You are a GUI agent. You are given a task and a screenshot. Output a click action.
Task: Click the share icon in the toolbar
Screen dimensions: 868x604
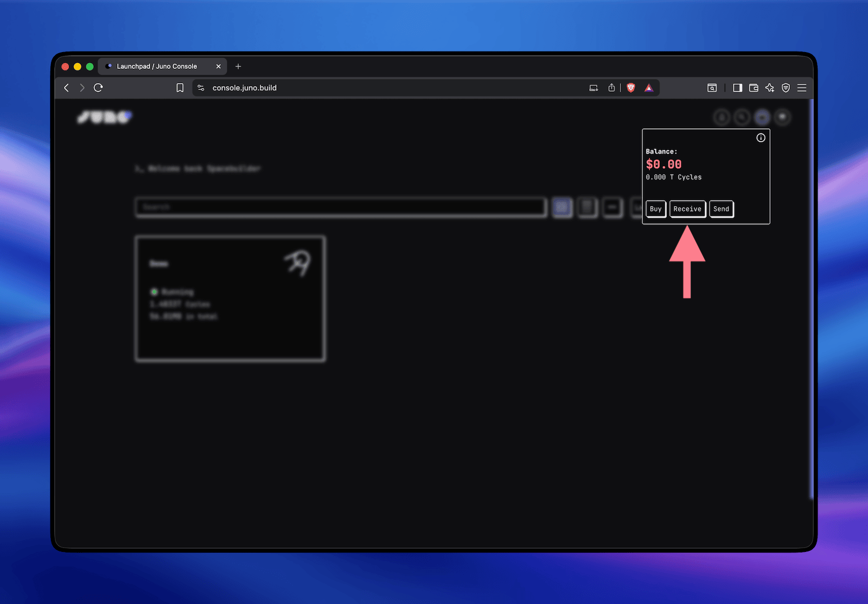point(611,87)
